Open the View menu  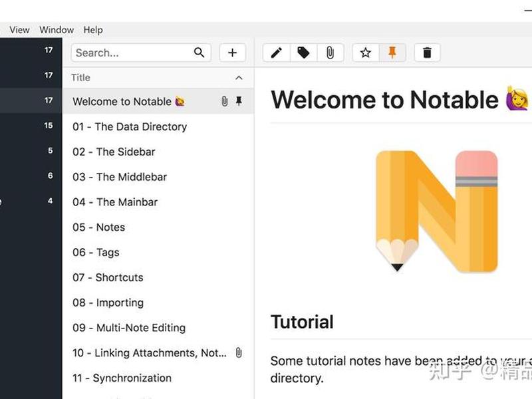tap(19, 30)
